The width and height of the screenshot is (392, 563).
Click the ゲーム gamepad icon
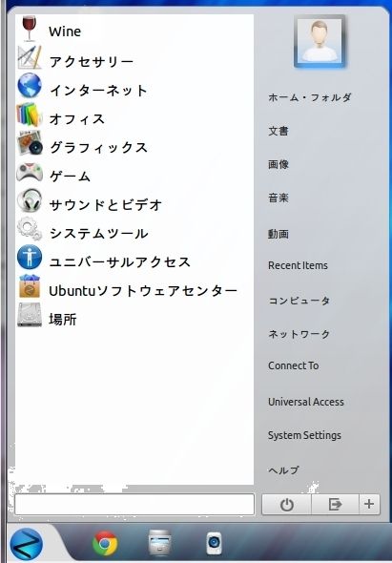coord(30,173)
